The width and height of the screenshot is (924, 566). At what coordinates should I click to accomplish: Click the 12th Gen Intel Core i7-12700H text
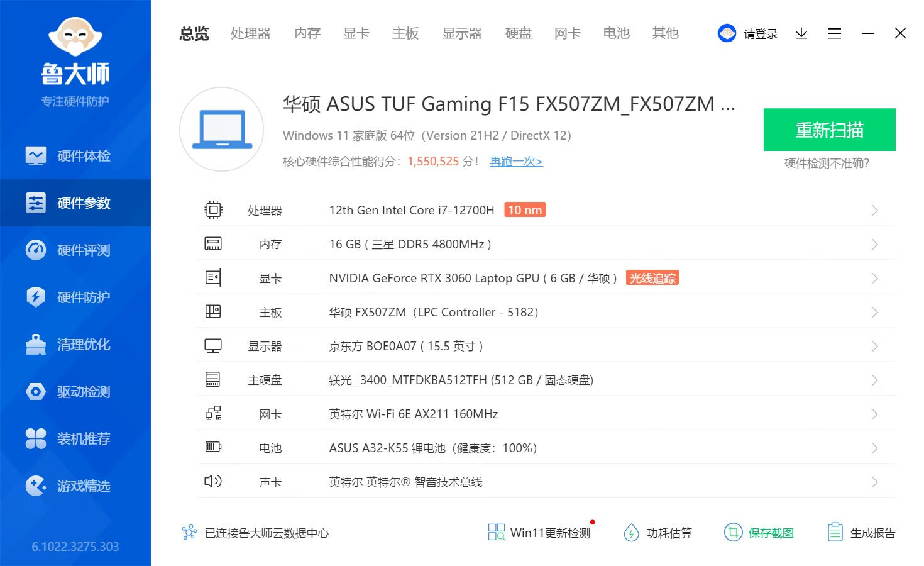point(412,210)
